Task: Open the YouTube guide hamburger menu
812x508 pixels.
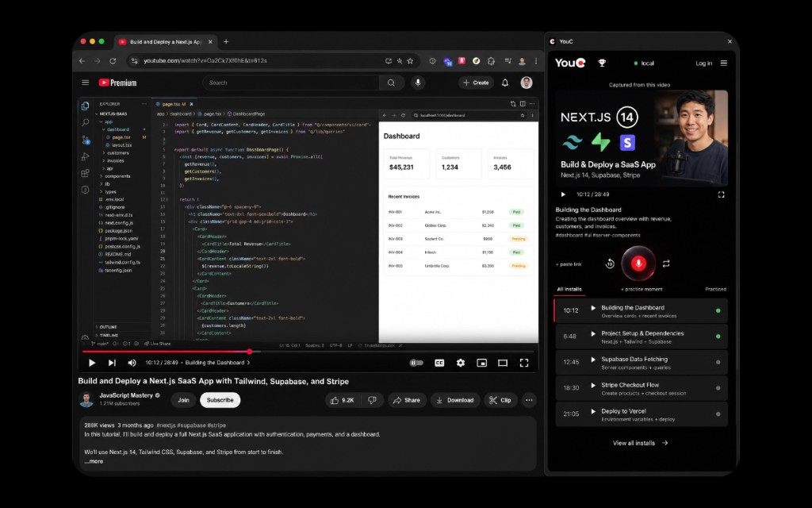Action: coord(86,83)
